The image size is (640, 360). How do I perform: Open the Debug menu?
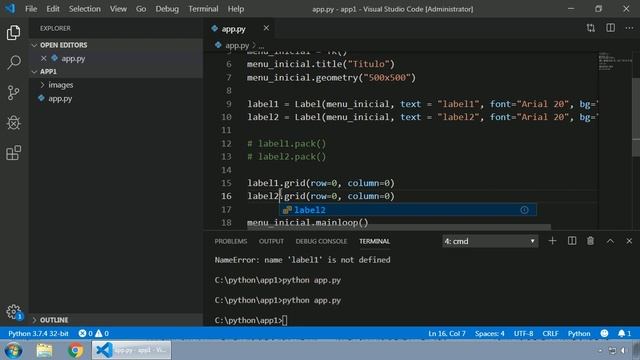(167, 9)
